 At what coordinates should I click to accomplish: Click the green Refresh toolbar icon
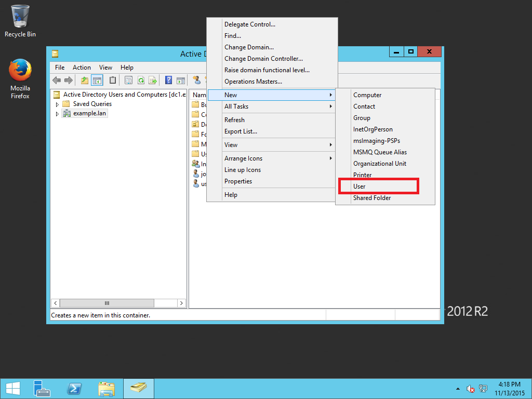coord(141,81)
